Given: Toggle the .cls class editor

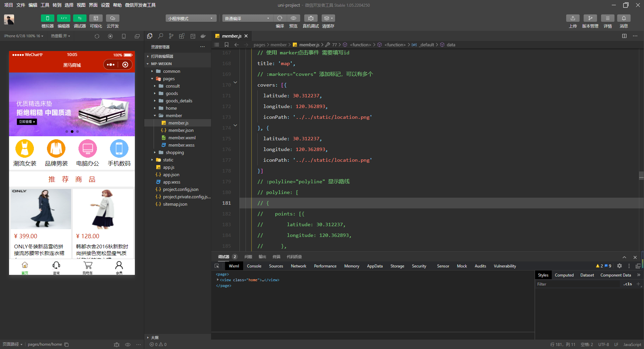Looking at the screenshot, I should (628, 284).
